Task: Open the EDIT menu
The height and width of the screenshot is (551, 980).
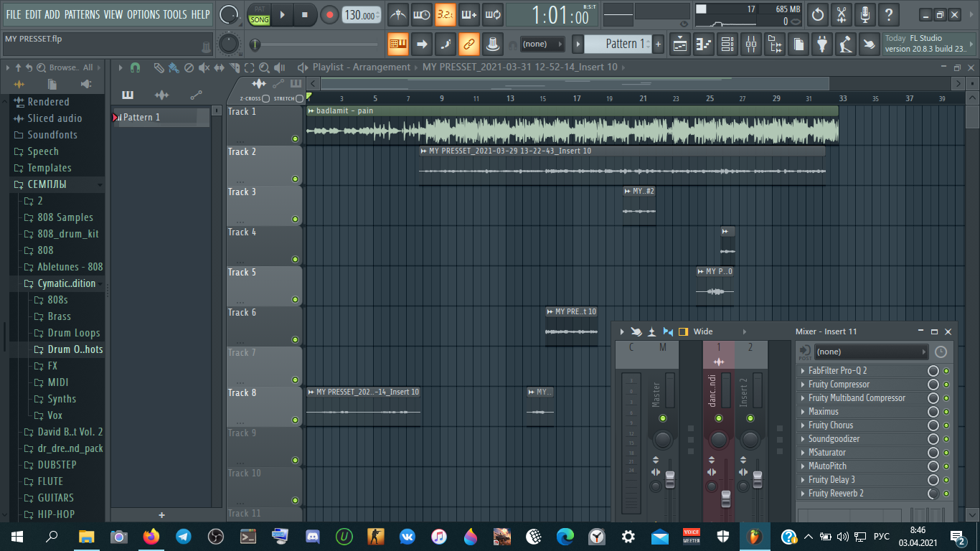Action: (33, 14)
